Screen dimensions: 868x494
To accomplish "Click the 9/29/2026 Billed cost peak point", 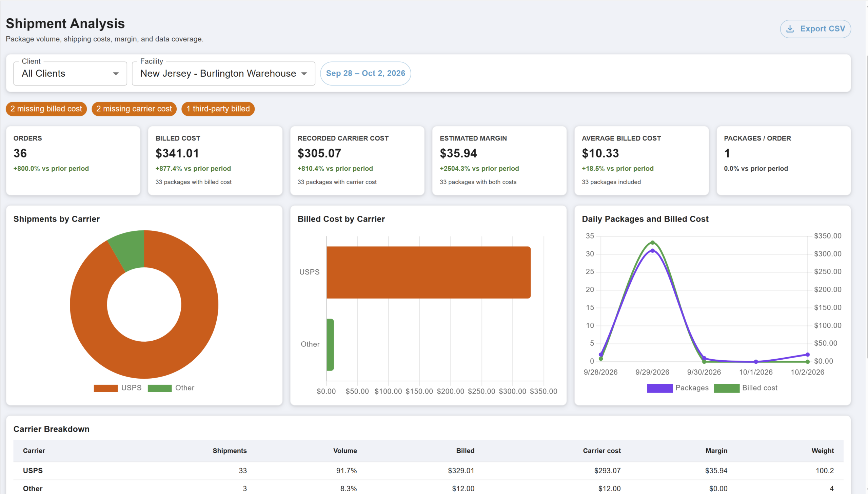I will coord(652,243).
